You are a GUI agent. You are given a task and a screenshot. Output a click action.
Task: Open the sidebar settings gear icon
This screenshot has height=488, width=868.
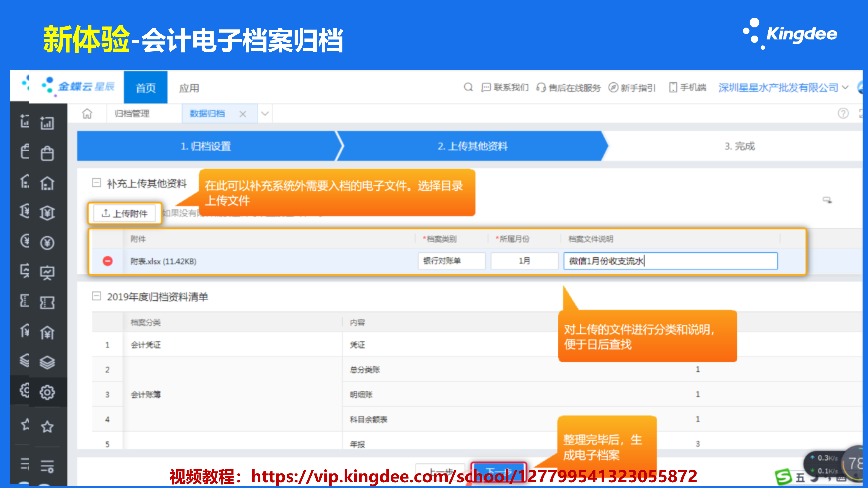coord(47,392)
